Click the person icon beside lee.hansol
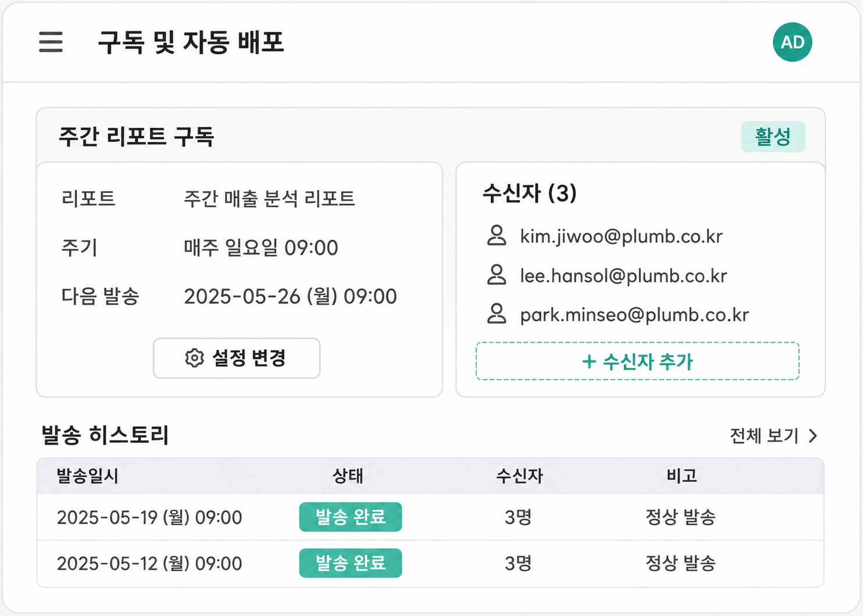 point(496,275)
